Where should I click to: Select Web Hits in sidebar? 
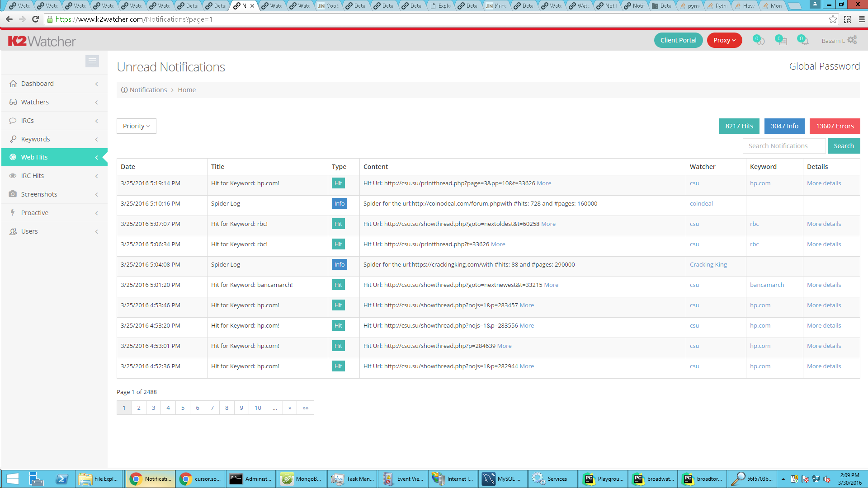pos(54,157)
